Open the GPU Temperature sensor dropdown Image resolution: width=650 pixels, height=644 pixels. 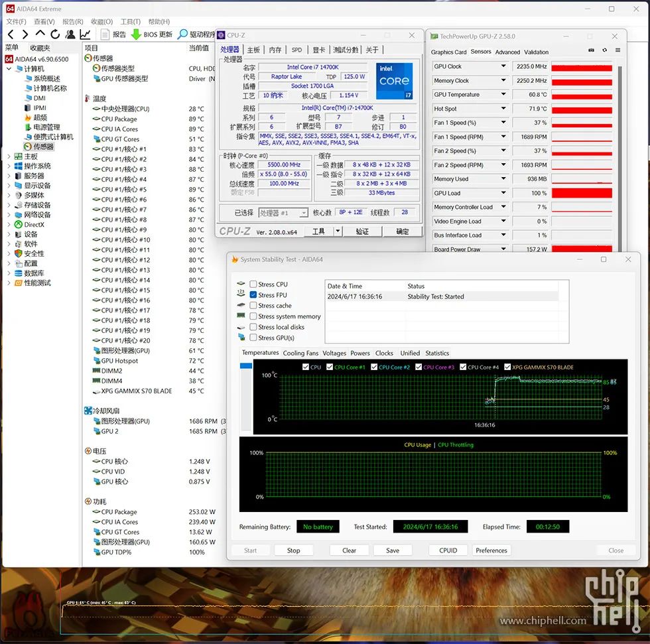[503, 94]
